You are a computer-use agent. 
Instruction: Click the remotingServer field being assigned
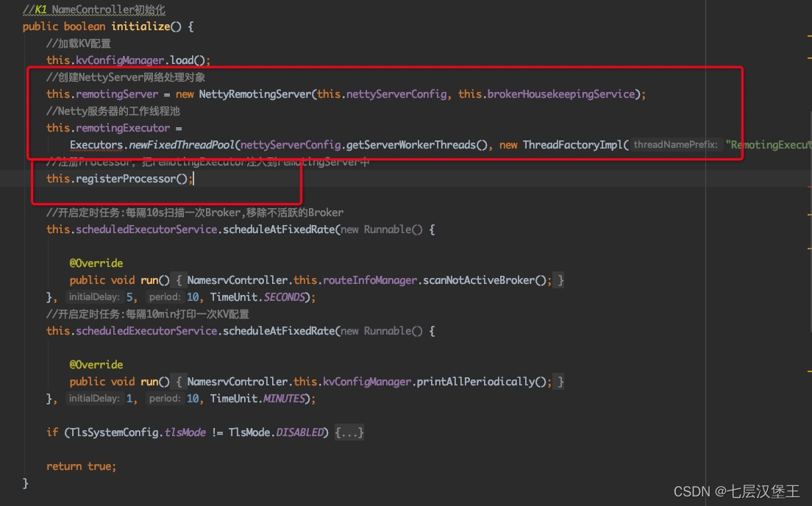point(116,93)
